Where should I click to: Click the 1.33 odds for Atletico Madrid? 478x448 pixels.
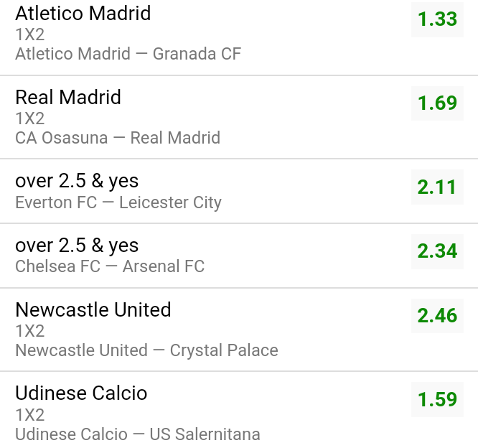pyautogui.click(x=437, y=19)
